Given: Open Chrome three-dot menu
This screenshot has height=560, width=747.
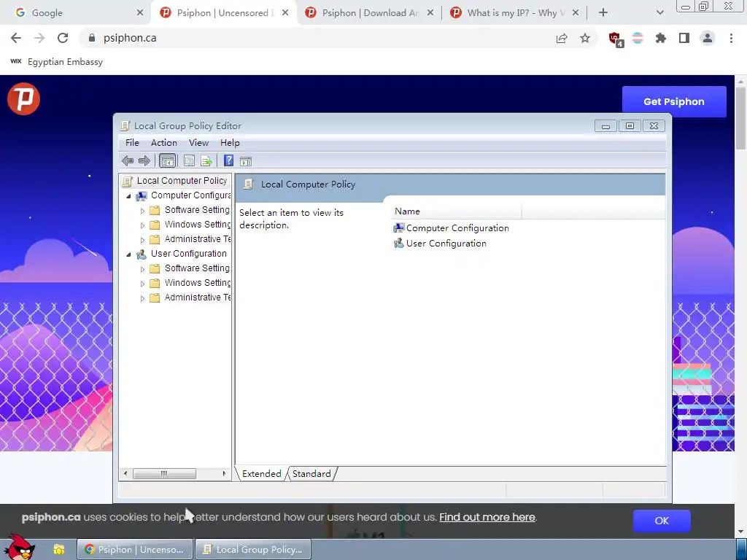Looking at the screenshot, I should (x=731, y=38).
